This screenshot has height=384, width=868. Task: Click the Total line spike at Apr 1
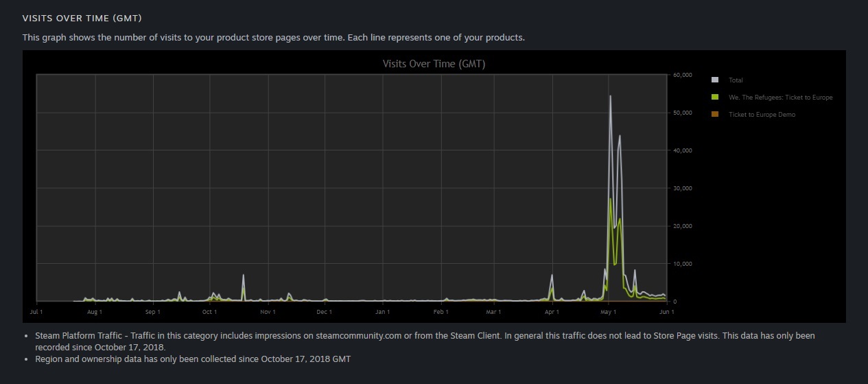click(552, 275)
